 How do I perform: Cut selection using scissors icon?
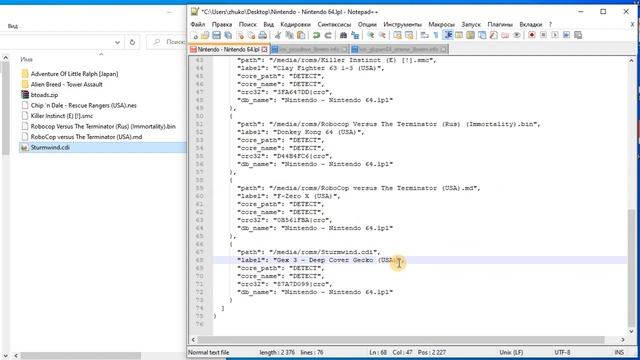coord(278,36)
